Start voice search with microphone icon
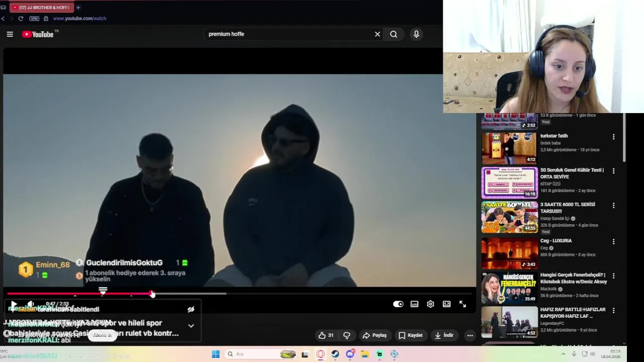The width and height of the screenshot is (644, 362). click(416, 34)
